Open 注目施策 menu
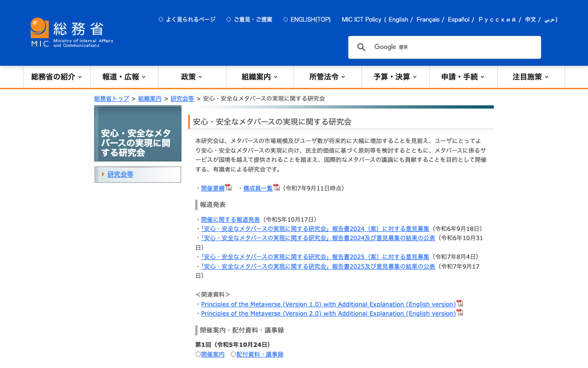588x368 pixels. click(x=531, y=77)
